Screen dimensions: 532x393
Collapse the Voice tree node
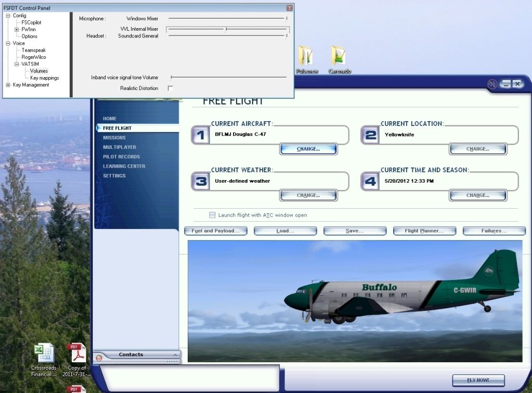point(8,44)
